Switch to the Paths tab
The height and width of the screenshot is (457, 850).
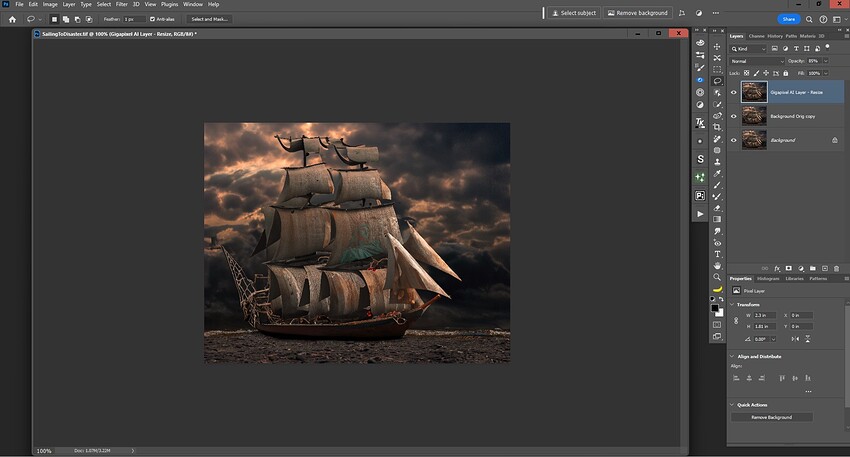[x=791, y=36]
